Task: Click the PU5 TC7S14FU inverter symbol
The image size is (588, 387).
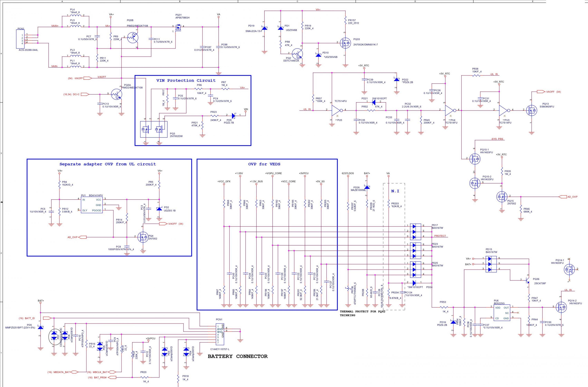Action: (336, 110)
